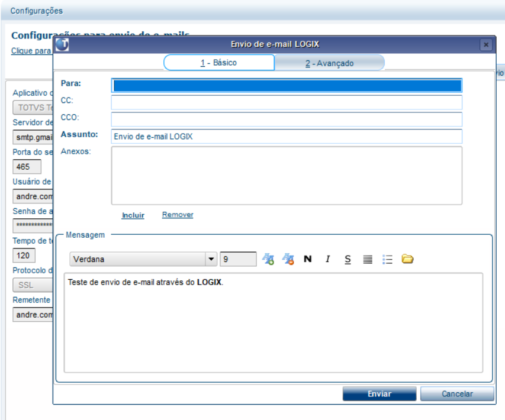Click the Enviar button
Screen dimensions: 505x420
(379, 394)
